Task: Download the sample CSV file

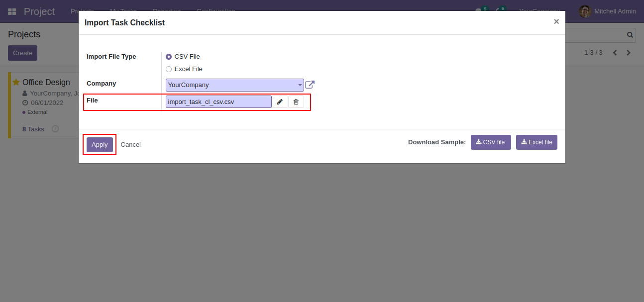Action: pyautogui.click(x=491, y=142)
